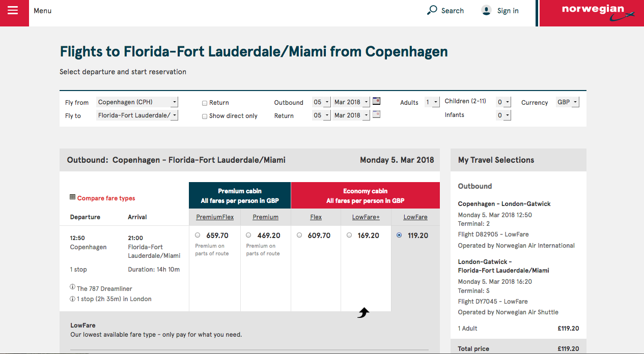Click Operated by Norwegian Air Shuttle text
The width and height of the screenshot is (644, 354).
click(x=508, y=312)
